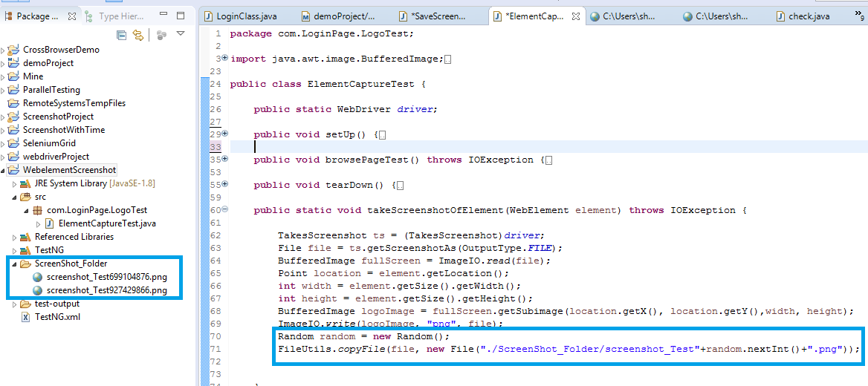Collapse the ScreenShot_Folder folder

(14, 264)
